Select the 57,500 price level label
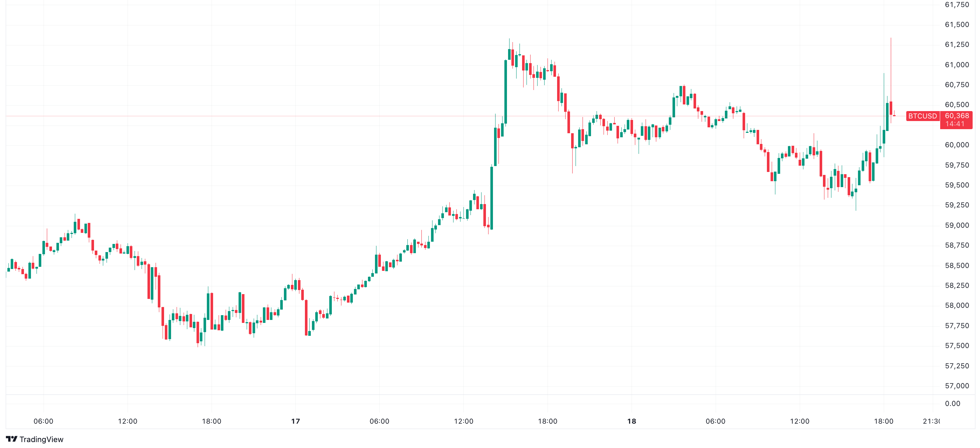 coord(956,346)
